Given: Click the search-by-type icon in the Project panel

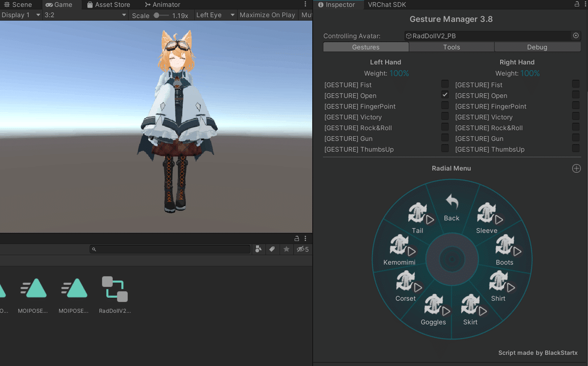Looking at the screenshot, I should coord(258,249).
